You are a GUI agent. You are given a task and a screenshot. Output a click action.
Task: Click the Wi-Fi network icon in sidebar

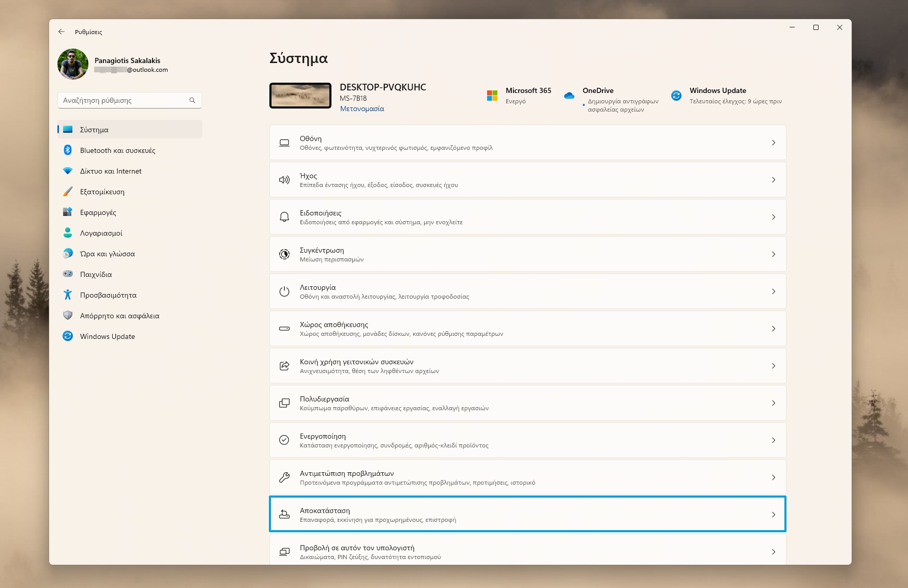point(68,171)
